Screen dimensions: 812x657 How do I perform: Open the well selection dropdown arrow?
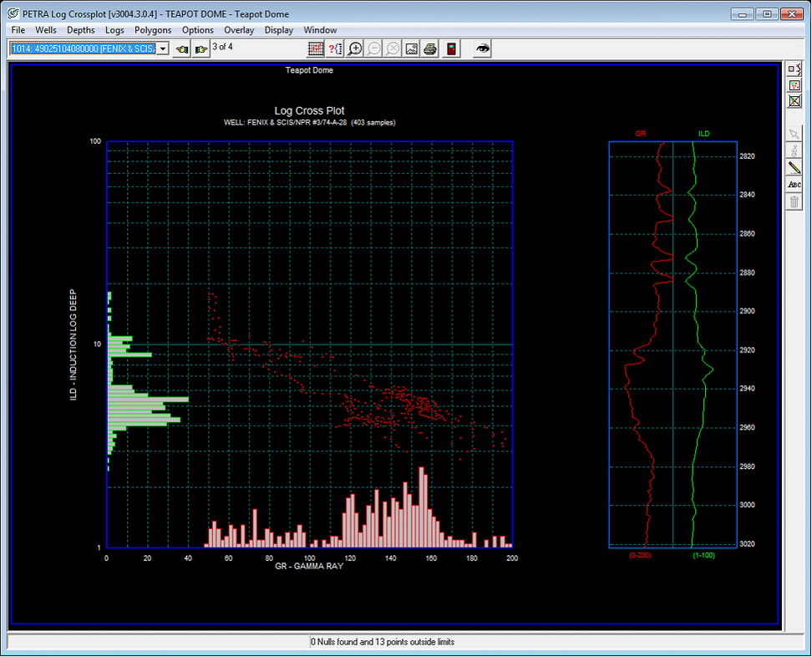[x=163, y=49]
